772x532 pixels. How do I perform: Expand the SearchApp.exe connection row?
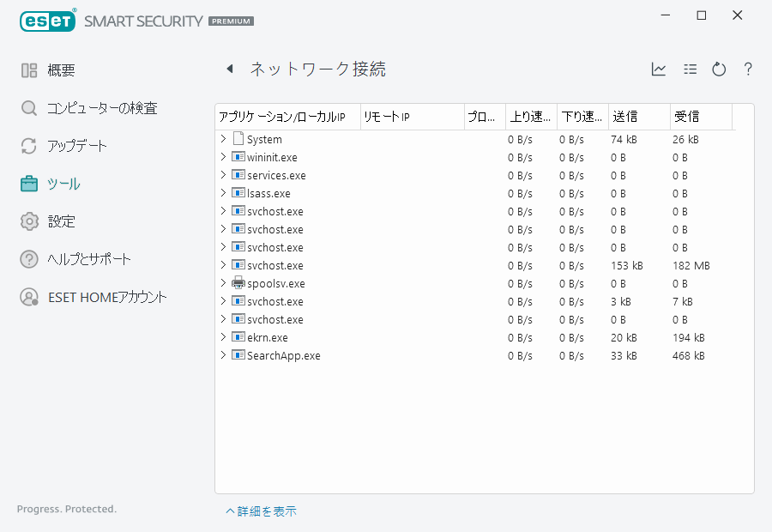click(223, 355)
